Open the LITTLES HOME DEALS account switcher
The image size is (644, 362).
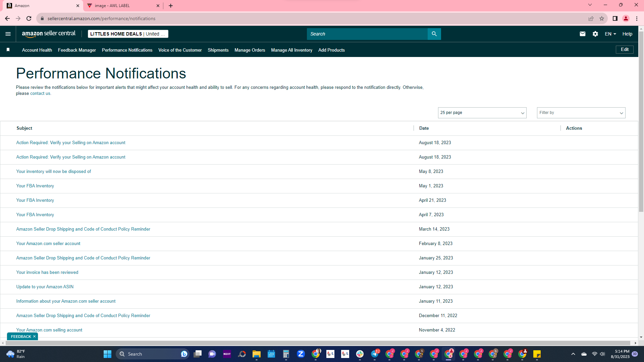[128, 34]
